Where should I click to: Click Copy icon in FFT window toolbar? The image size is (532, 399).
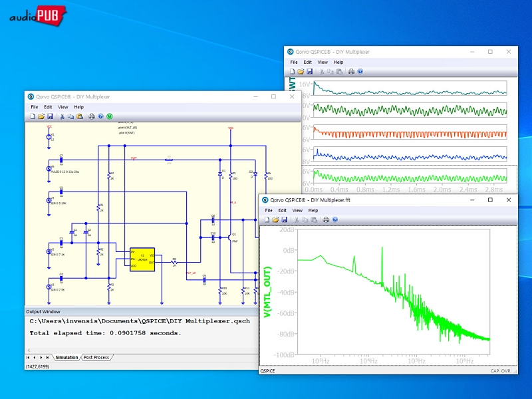point(305,220)
